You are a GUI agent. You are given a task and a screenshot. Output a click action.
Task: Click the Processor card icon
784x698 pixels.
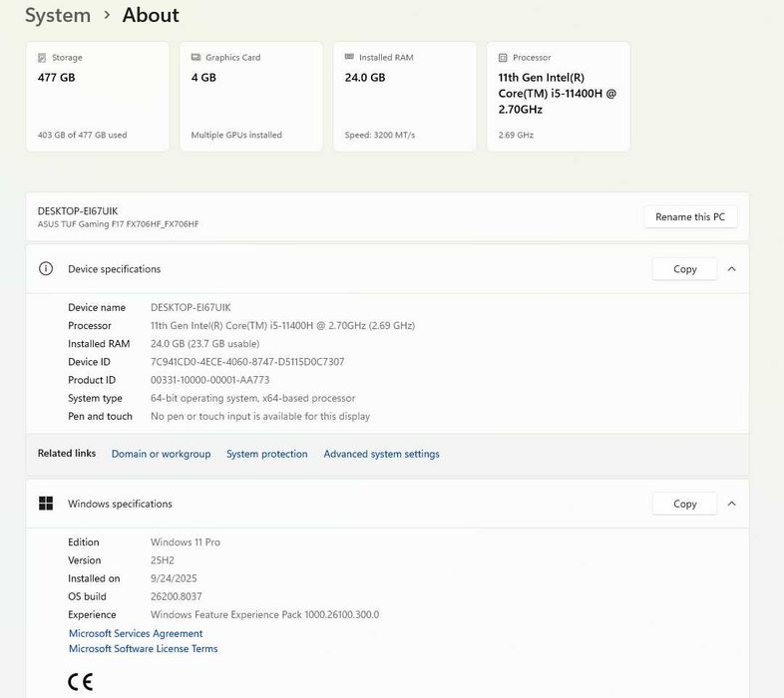pos(503,58)
